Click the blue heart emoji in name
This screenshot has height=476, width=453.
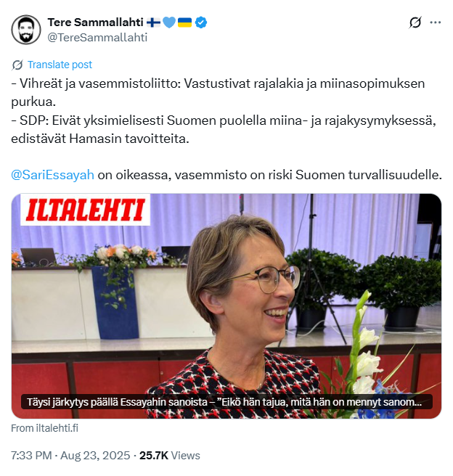(x=169, y=22)
